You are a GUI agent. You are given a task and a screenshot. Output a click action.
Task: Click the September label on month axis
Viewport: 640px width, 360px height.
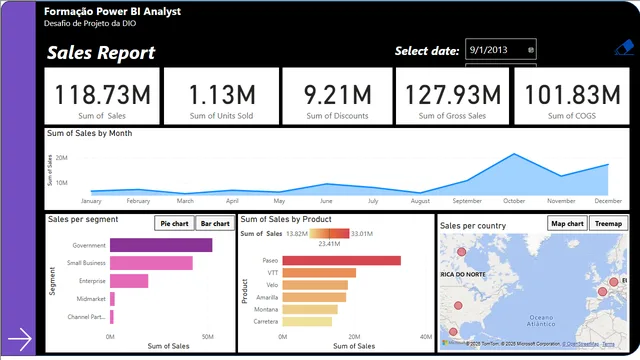pos(467,201)
